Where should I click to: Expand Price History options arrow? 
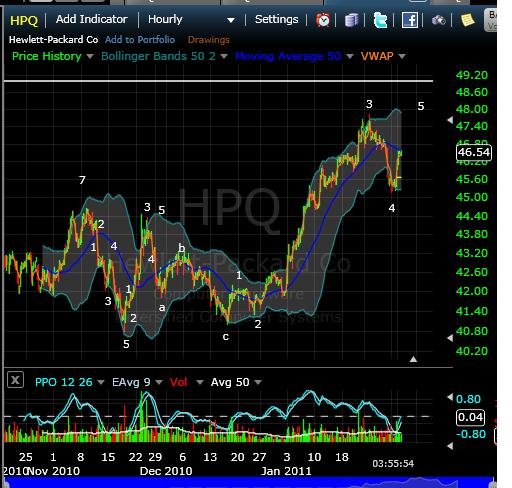click(90, 56)
